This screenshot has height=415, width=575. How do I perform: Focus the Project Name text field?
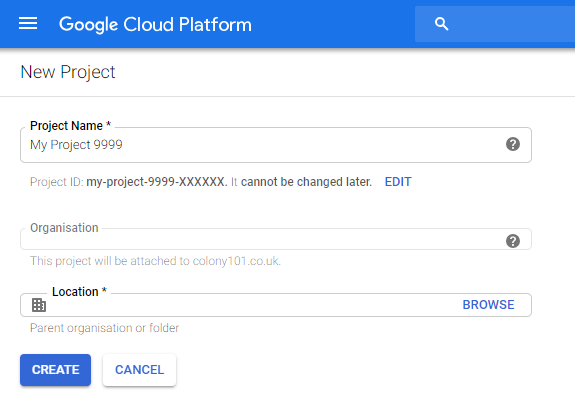coord(276,145)
